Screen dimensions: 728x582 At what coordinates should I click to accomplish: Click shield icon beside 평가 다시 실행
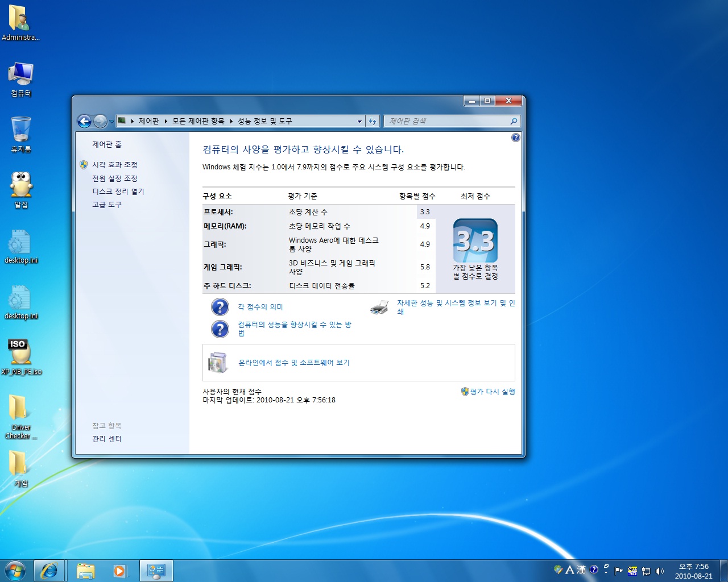(465, 392)
